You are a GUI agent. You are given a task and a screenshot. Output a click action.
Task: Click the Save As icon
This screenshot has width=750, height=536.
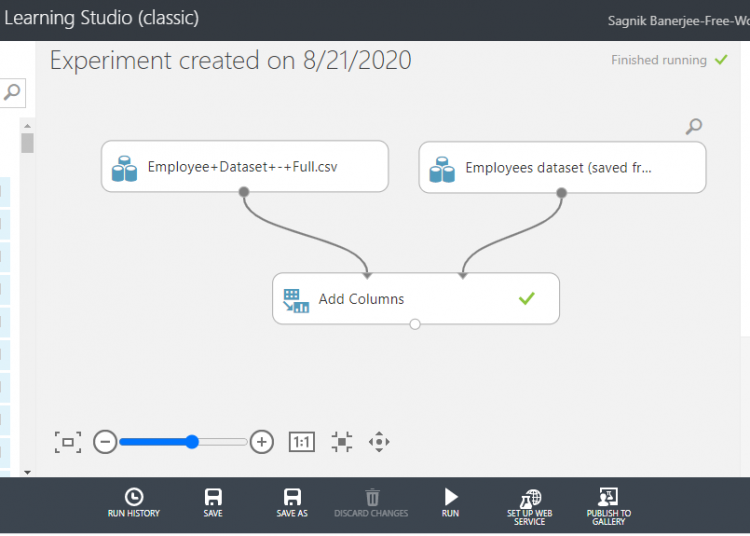[x=292, y=502]
